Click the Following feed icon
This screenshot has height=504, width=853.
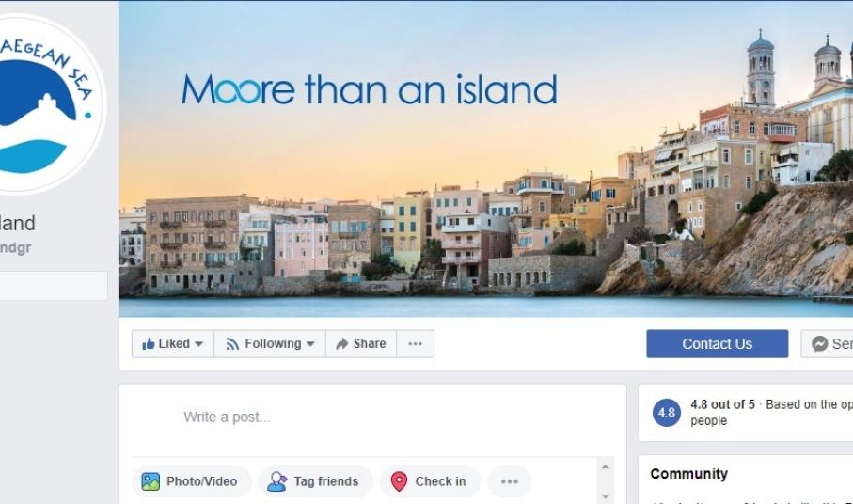click(232, 343)
